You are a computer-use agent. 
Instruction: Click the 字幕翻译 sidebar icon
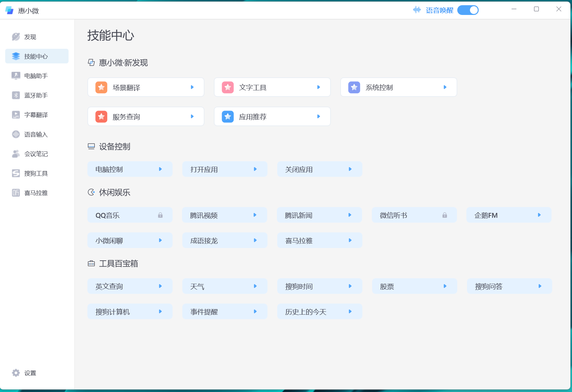pyautogui.click(x=16, y=115)
